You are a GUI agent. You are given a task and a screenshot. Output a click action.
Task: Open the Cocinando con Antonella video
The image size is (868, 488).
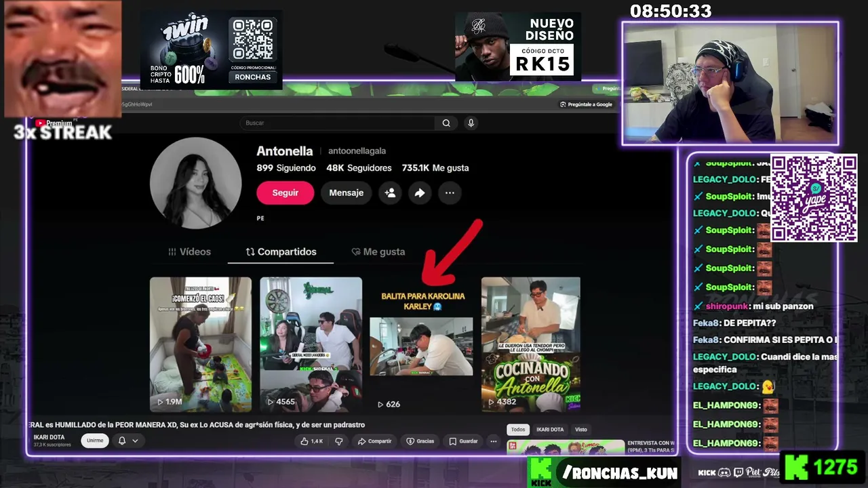[x=531, y=344]
